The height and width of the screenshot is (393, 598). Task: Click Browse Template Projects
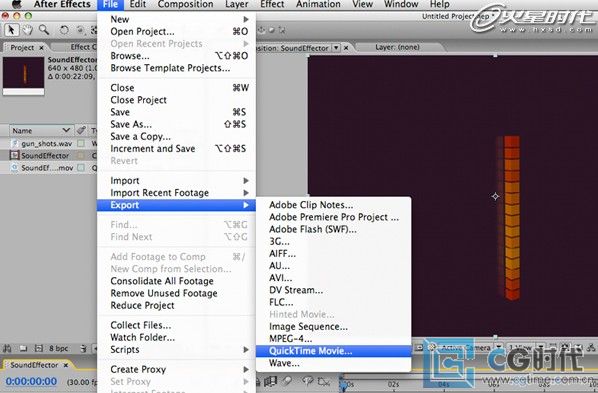pyautogui.click(x=177, y=68)
